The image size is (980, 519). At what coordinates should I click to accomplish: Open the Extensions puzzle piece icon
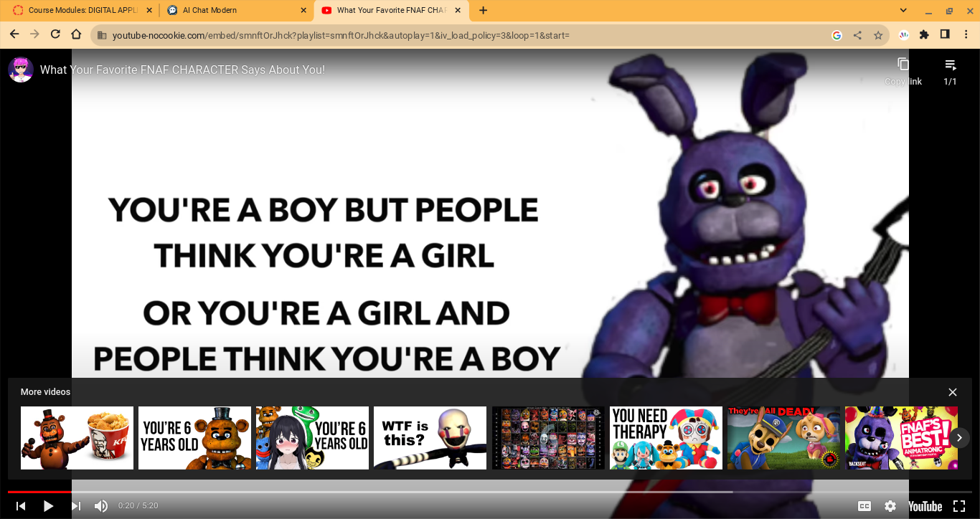tap(924, 34)
